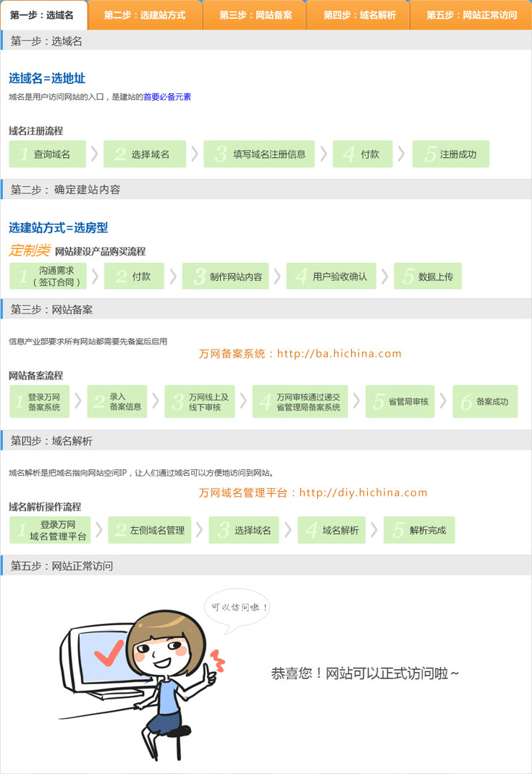
Task: Click the 首要必备元素 link
Action: pyautogui.click(x=167, y=97)
